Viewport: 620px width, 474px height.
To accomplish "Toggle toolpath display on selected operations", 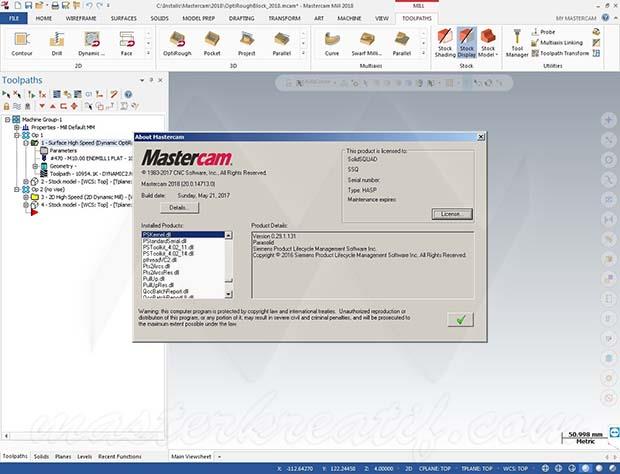I will coord(17,106).
